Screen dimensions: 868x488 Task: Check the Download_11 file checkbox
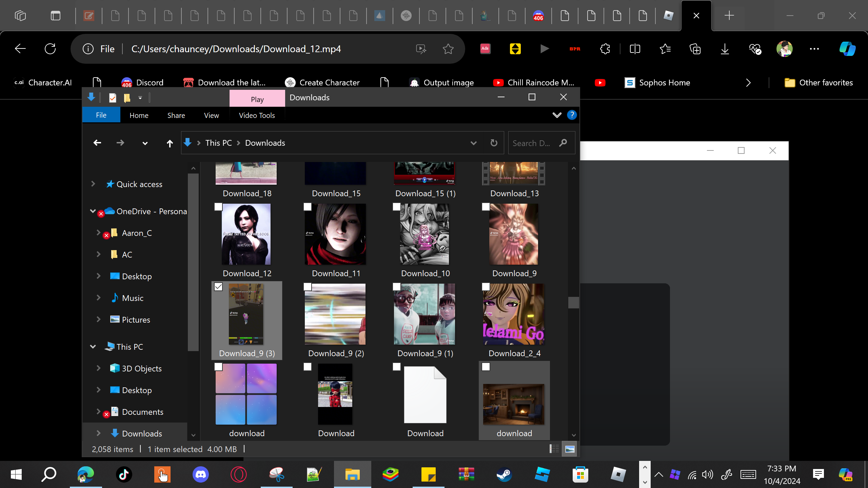click(x=308, y=207)
